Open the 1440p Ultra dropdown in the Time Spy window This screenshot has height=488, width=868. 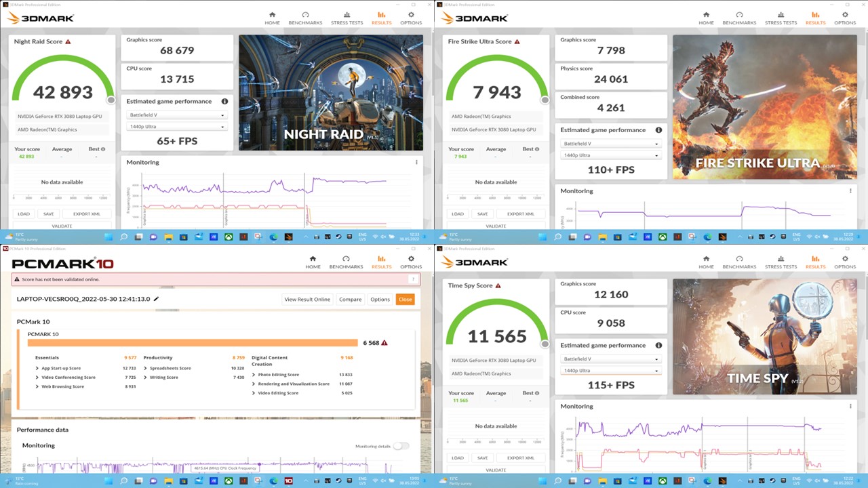[x=610, y=371]
